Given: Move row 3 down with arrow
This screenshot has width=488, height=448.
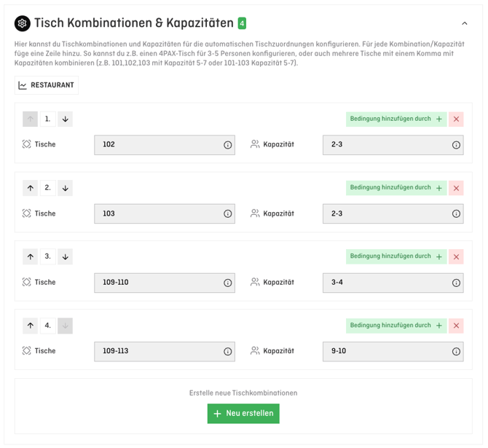Looking at the screenshot, I should point(66,256).
